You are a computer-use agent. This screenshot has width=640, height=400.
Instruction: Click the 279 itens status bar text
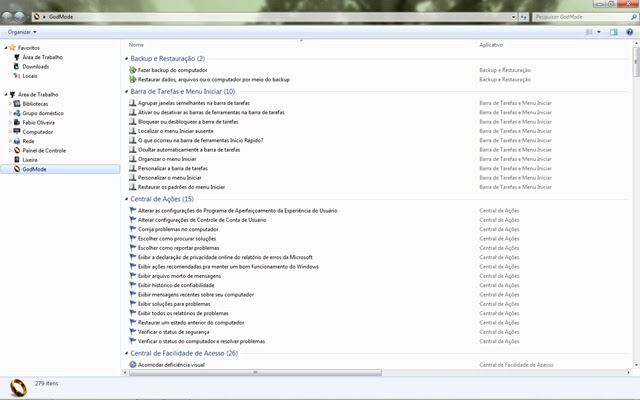point(47,383)
